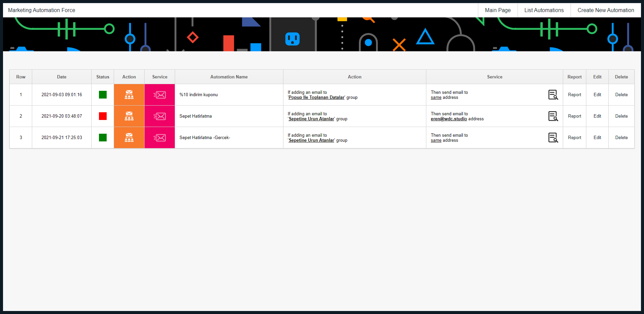Screen dimensions: 644x314
Task: Toggle the red status square for Sepet Hatirlatma
Action: pyautogui.click(x=103, y=116)
